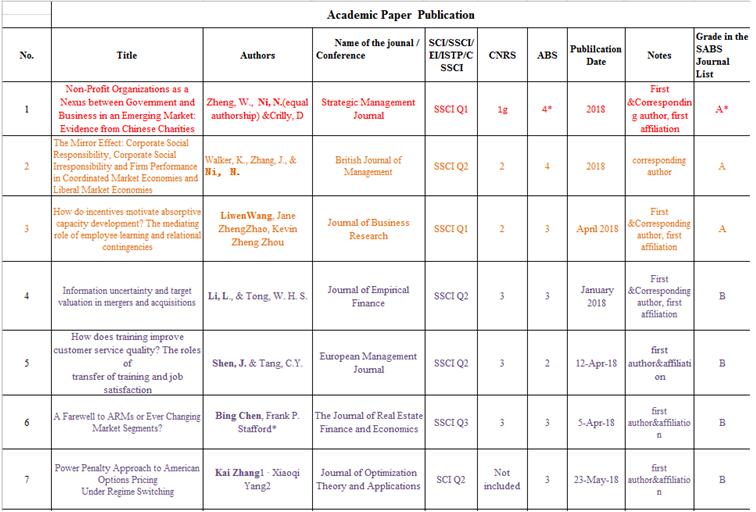
Task: Click the 'Academic Paper Publication' title cell
Action: tap(400, 15)
